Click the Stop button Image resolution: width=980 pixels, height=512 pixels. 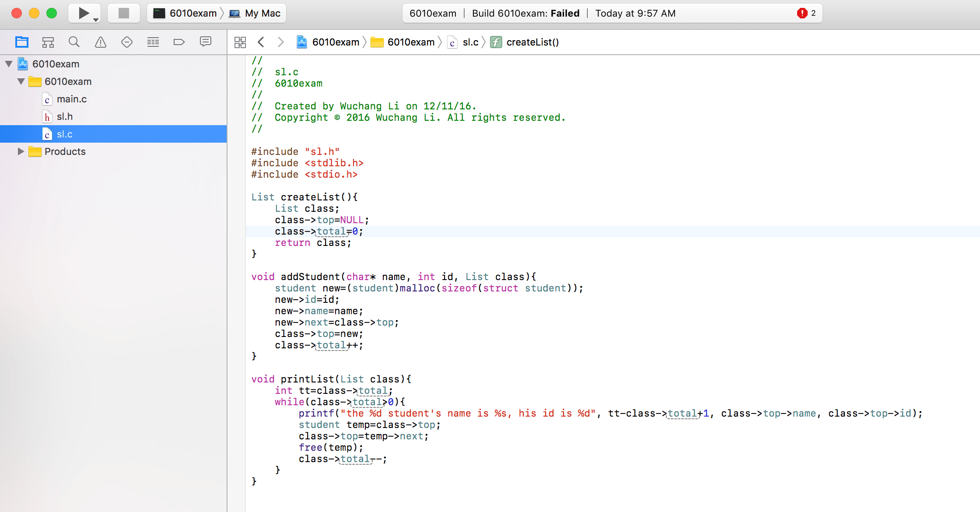[123, 13]
